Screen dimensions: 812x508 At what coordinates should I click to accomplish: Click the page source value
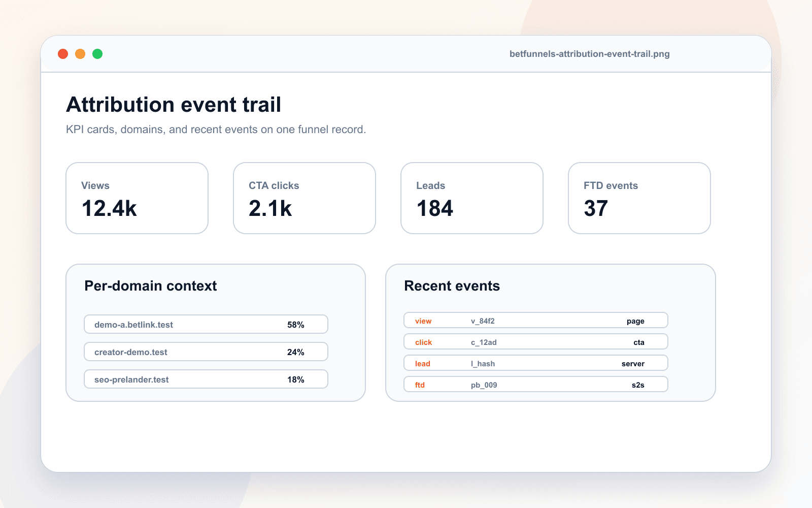[x=635, y=321]
